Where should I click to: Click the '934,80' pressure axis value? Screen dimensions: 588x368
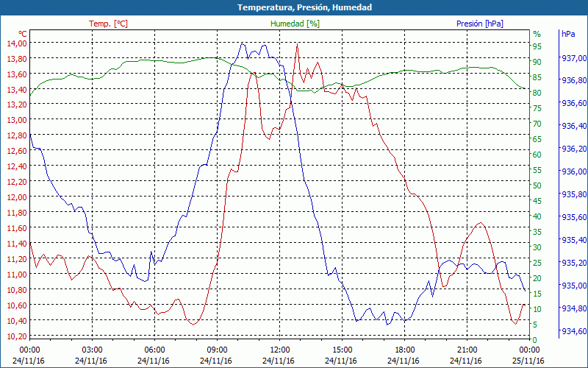coord(573,308)
